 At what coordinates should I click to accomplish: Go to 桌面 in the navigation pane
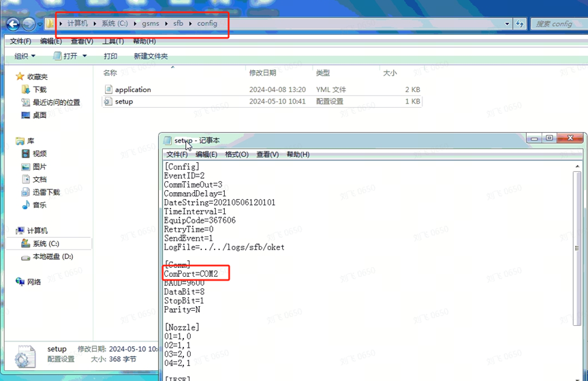(39, 115)
